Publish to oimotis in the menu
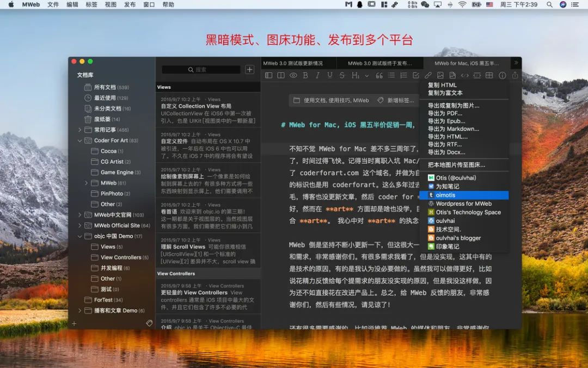The width and height of the screenshot is (588, 368). click(464, 195)
